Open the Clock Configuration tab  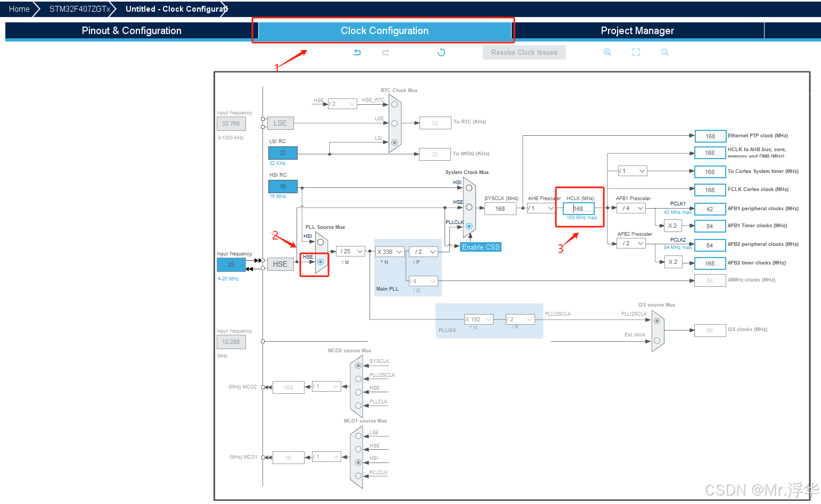pyautogui.click(x=384, y=30)
